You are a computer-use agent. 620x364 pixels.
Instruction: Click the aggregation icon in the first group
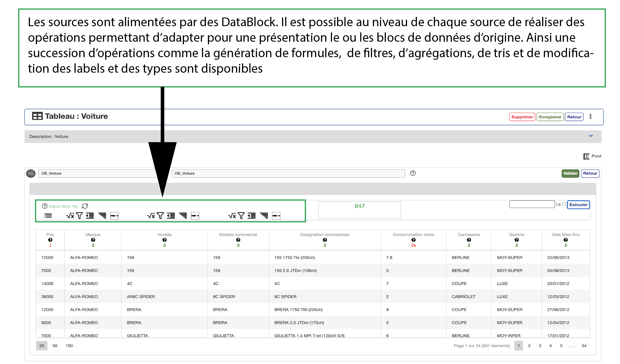point(90,216)
